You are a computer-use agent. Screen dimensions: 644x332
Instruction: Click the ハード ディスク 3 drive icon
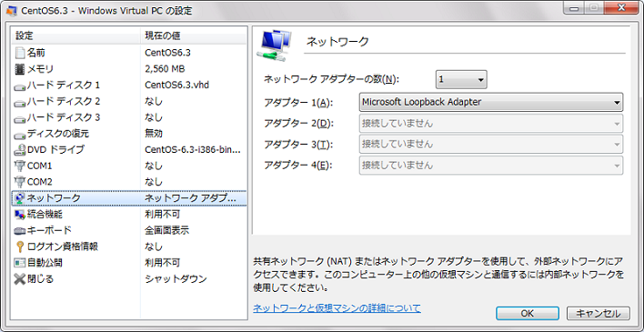click(20, 119)
